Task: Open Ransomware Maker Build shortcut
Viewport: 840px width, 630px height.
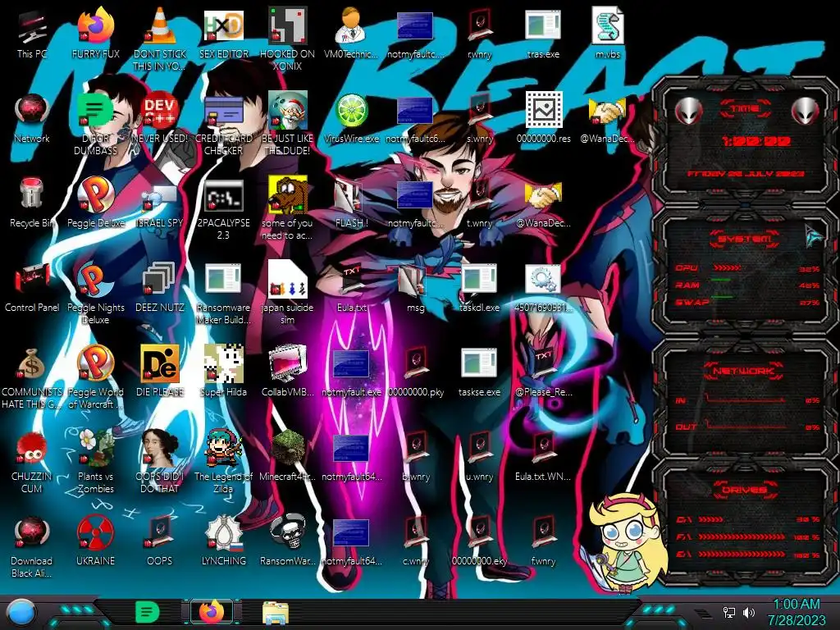Action: coord(223,293)
